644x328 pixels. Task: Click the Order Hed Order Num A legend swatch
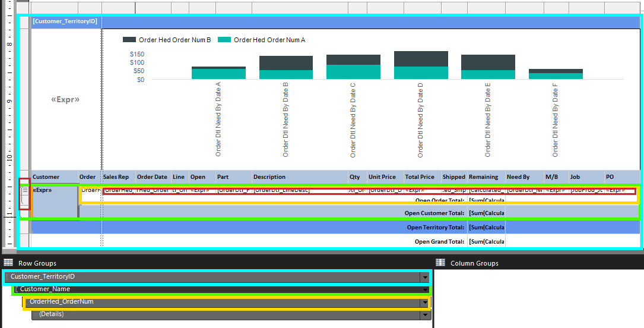224,40
